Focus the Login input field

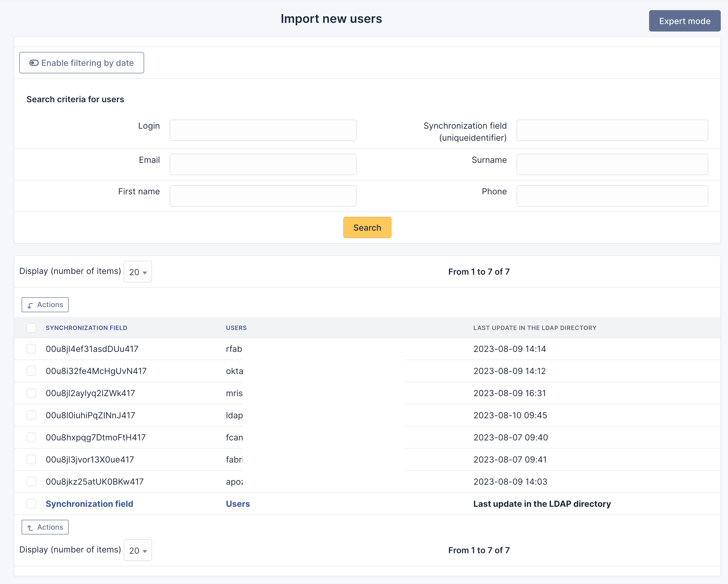pyautogui.click(x=263, y=130)
